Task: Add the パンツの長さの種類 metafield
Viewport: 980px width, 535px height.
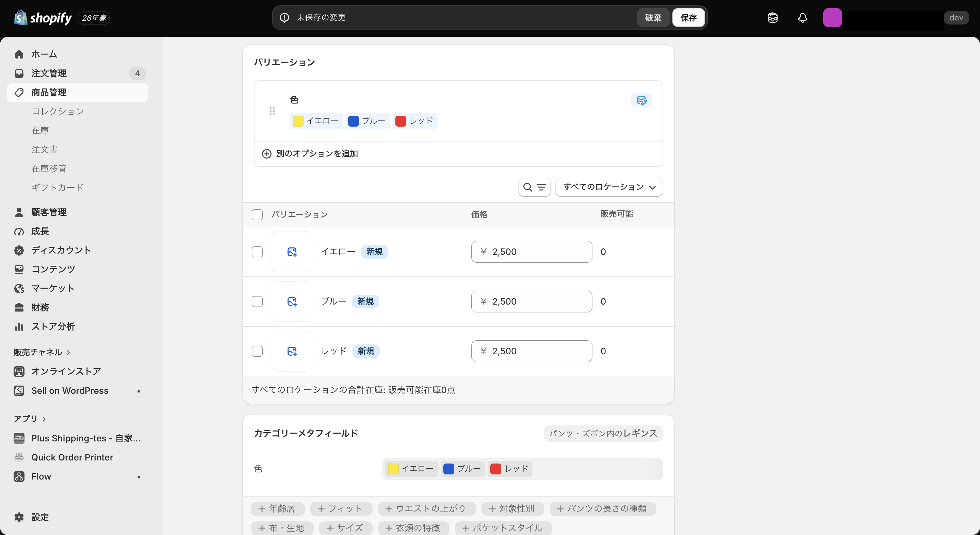Action: 603,508
